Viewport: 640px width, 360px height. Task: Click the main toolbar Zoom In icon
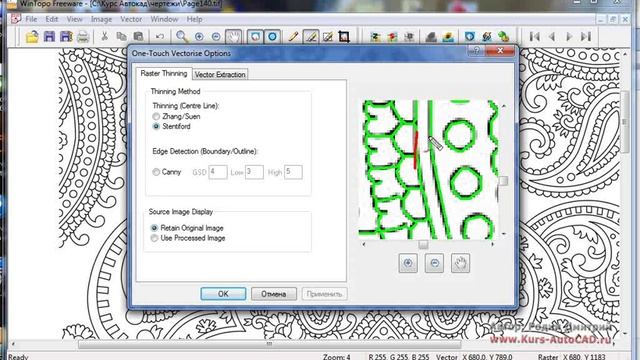coord(199,37)
